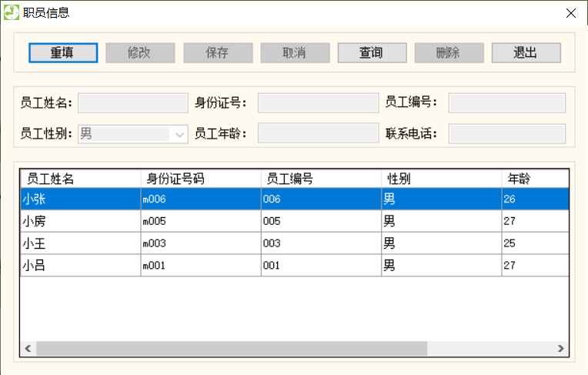Viewport: 588px width, 375px height.
Task: Click the scroll right arrow of the table
Action: pyautogui.click(x=560, y=348)
